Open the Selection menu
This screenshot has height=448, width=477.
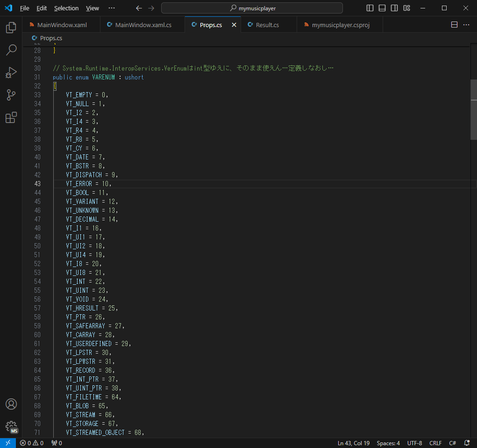66,8
